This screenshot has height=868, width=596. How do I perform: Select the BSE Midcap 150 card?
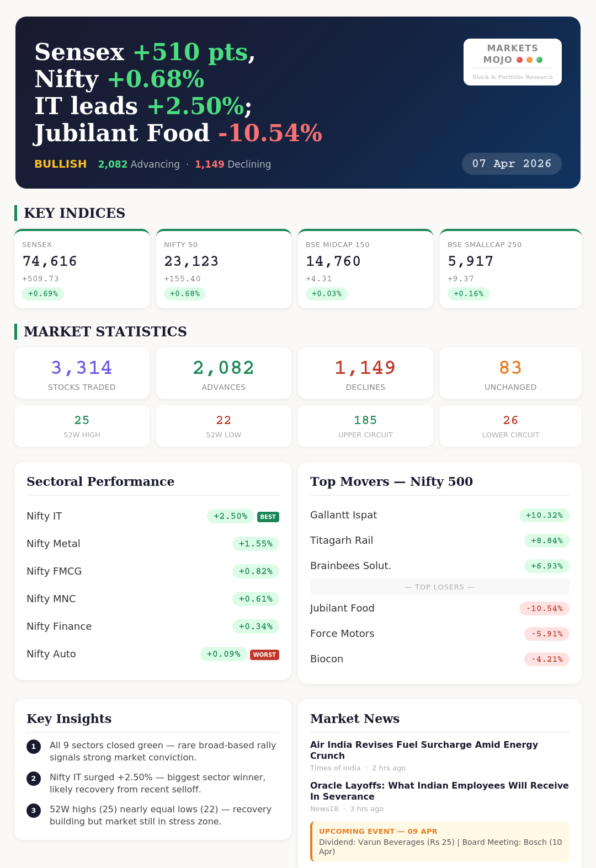point(365,269)
